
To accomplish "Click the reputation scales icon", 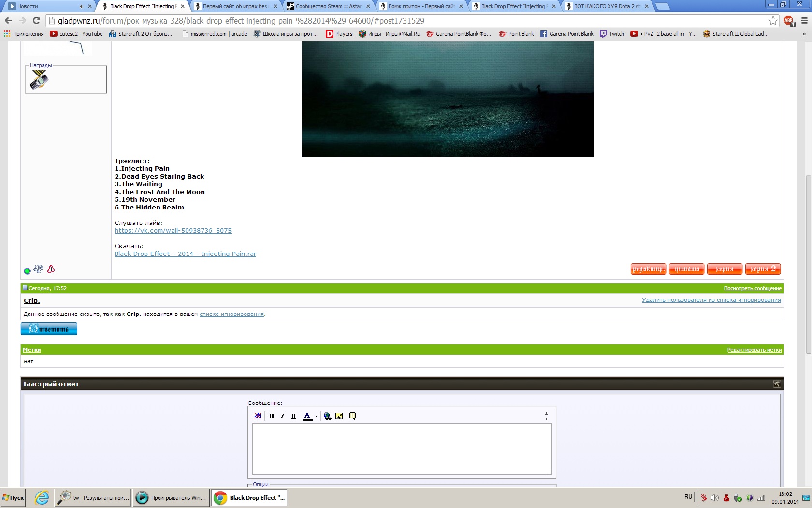I will click(39, 269).
